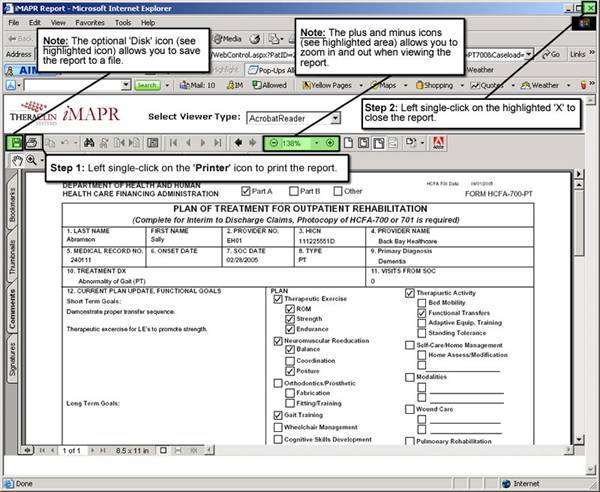This screenshot has height=492, width=600.
Task: Open the Signatures side tab
Action: [12, 358]
